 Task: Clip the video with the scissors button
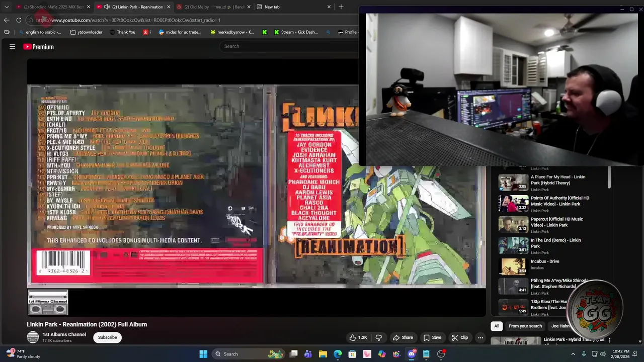[460, 337]
